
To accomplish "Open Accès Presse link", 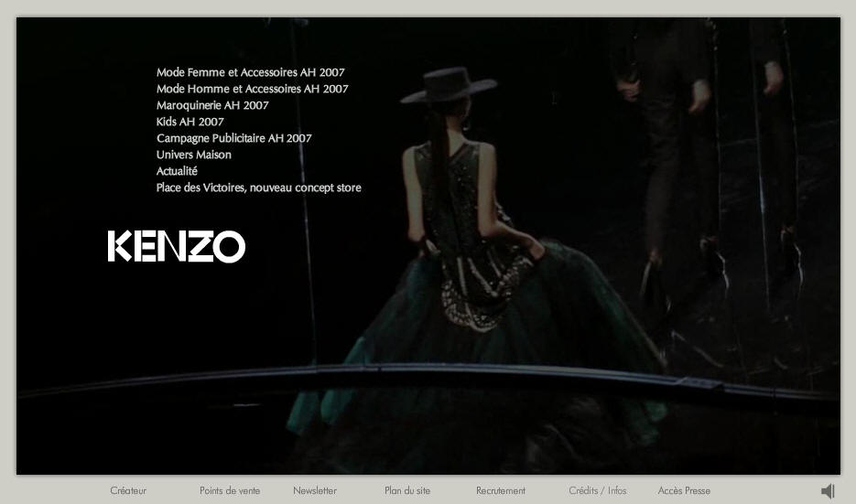I will 684,490.
